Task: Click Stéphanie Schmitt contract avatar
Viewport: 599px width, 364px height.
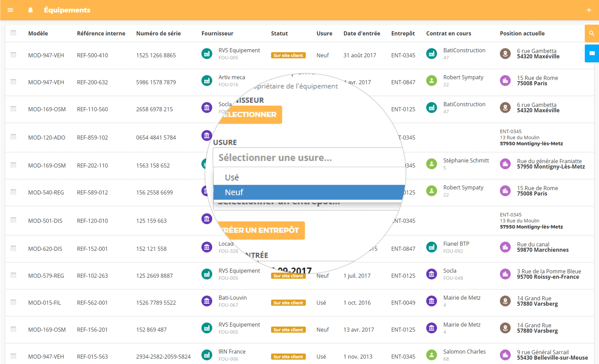Action: (431, 164)
